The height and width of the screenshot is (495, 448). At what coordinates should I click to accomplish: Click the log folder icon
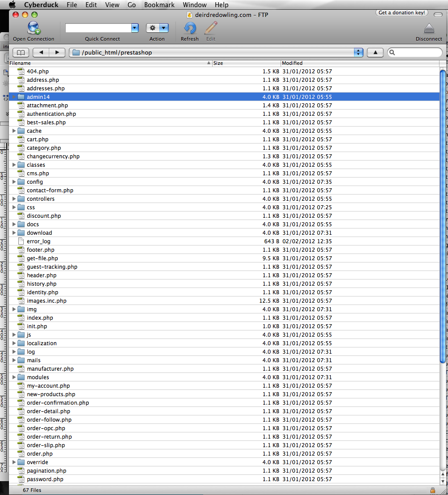click(x=21, y=351)
